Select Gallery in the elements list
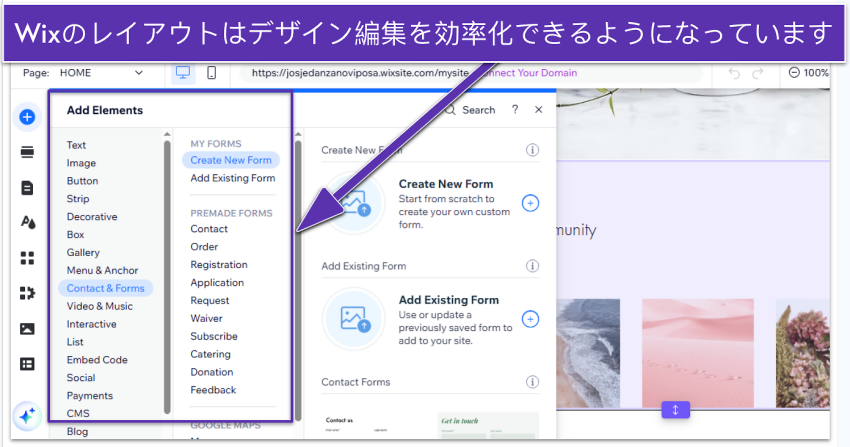Viewport: 850px width, 447px height. coord(83,252)
